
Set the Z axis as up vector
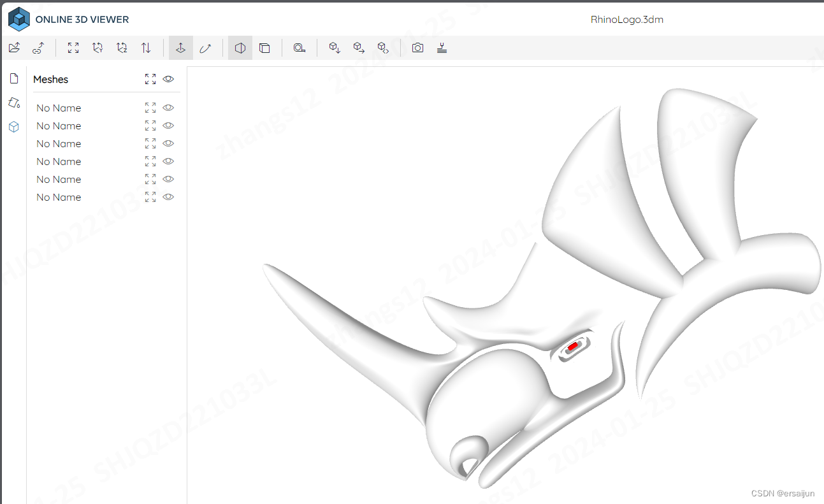(x=122, y=47)
